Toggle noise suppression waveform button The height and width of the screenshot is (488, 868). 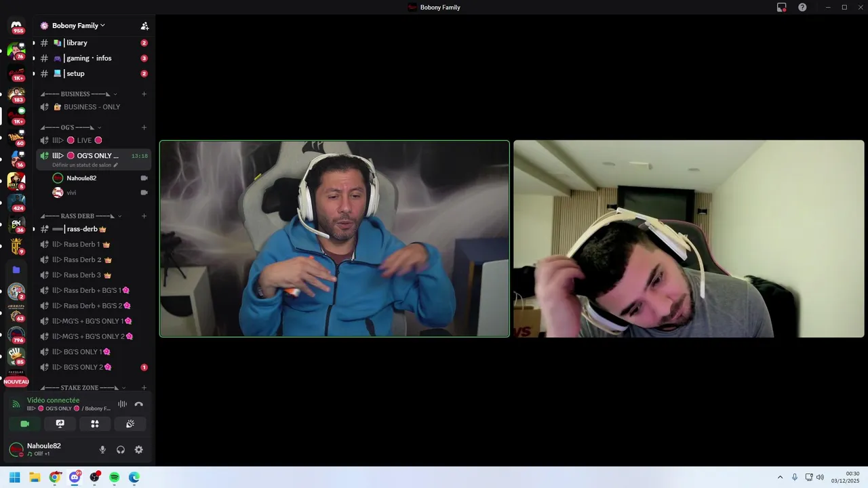pyautogui.click(x=122, y=404)
